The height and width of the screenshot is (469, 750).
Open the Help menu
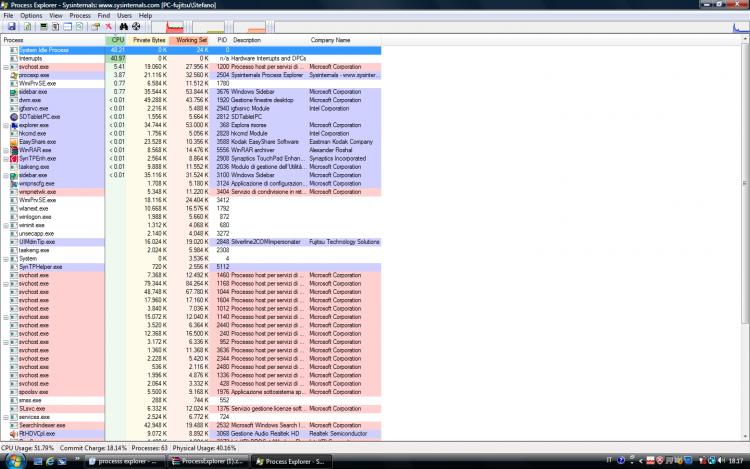tap(145, 16)
